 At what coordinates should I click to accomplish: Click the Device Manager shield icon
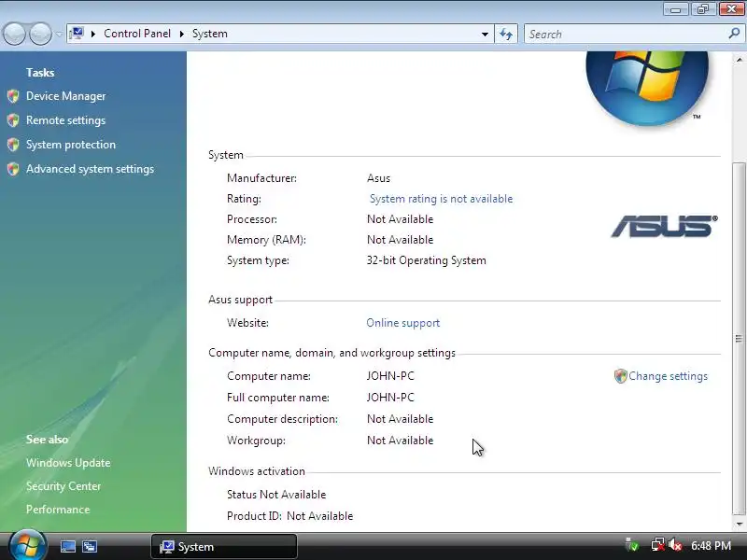[13, 96]
